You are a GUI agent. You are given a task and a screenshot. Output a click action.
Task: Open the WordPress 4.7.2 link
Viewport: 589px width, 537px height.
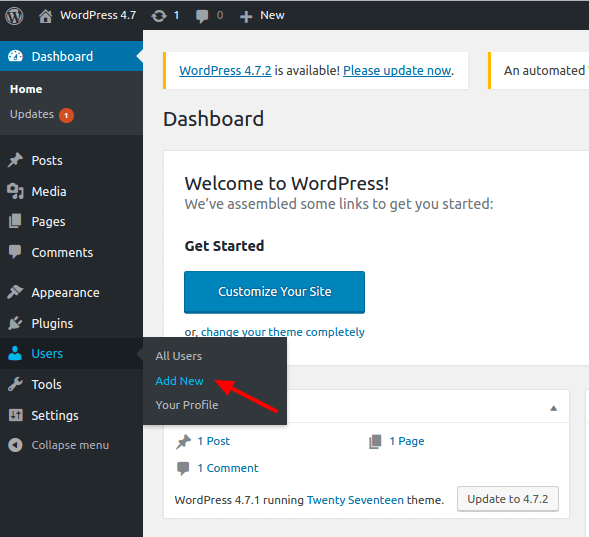point(225,71)
